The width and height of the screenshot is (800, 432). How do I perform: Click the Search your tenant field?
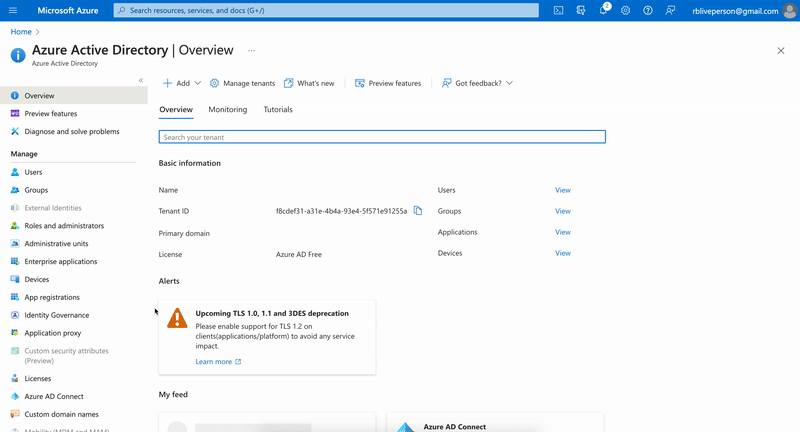point(382,137)
